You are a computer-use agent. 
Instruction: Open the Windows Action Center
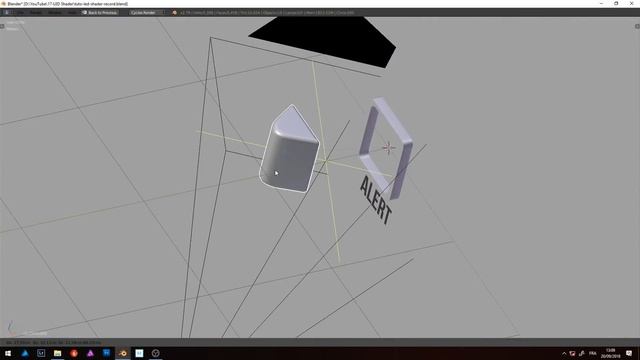[629, 353]
